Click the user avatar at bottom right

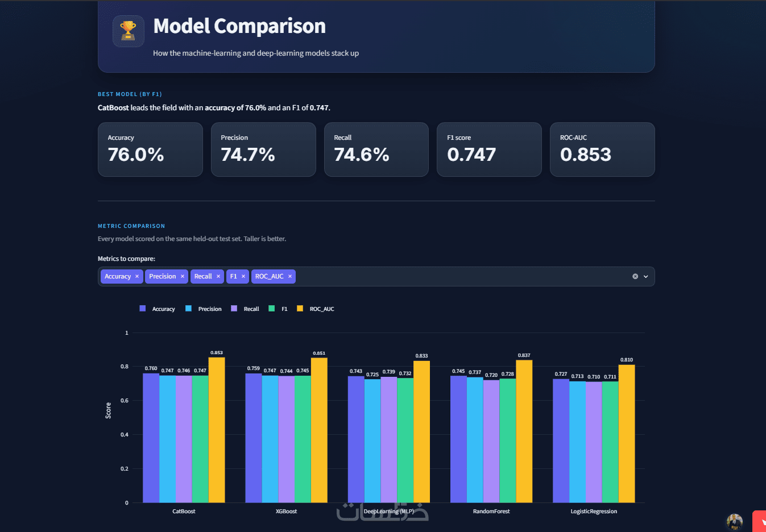(735, 522)
